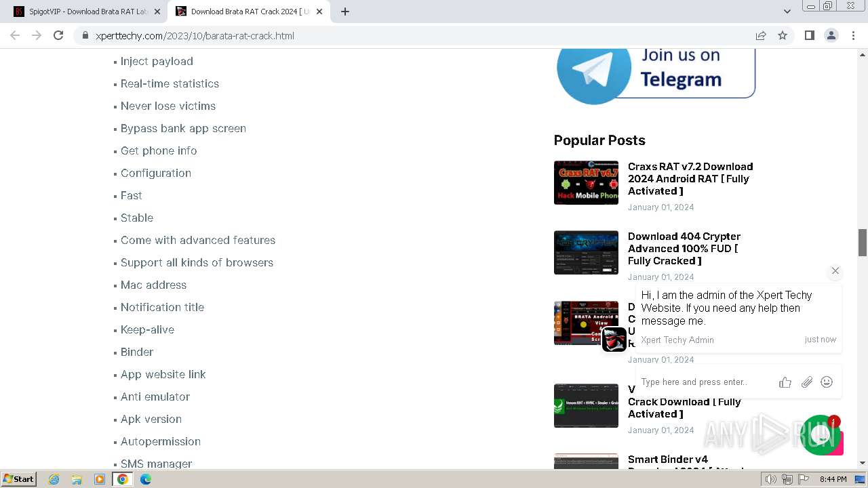The height and width of the screenshot is (488, 868).
Task: Click the 'Autopermission' list item
Action: 161,441
